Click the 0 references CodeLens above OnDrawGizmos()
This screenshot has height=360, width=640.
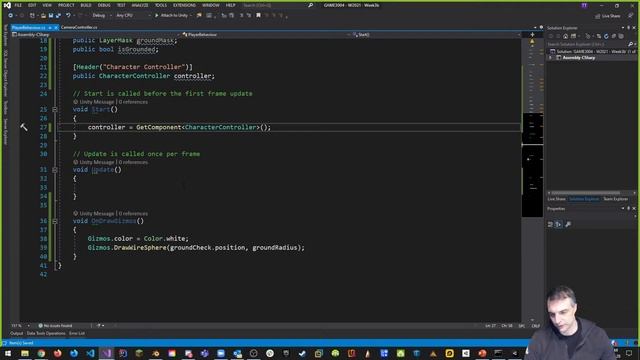click(x=133, y=214)
